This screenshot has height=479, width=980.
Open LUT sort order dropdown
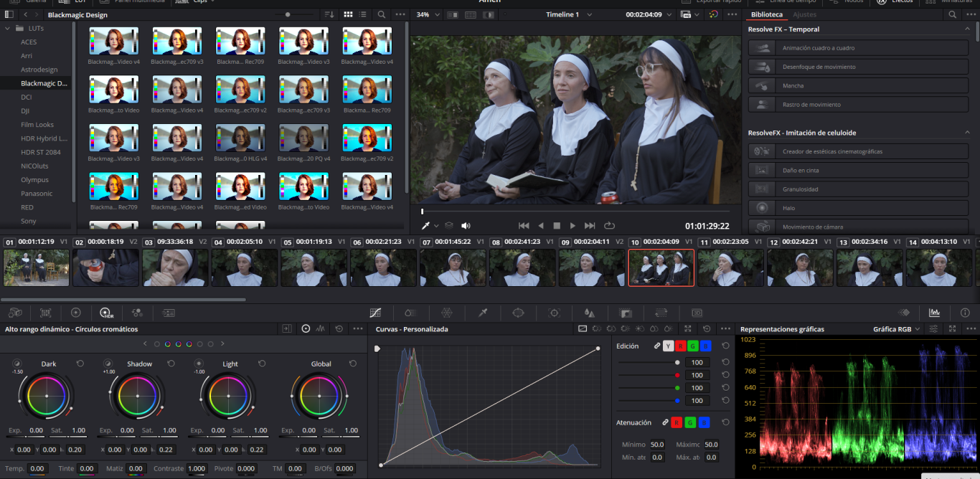pos(329,14)
